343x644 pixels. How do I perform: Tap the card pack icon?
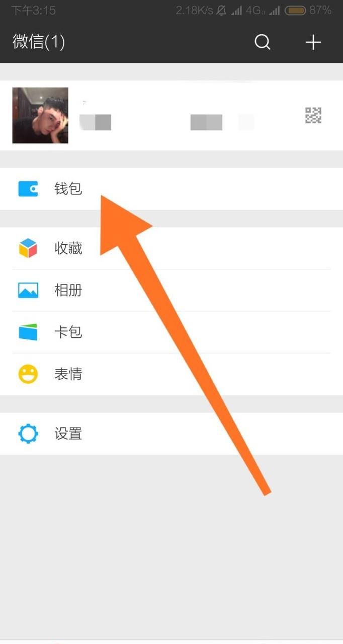point(28,332)
